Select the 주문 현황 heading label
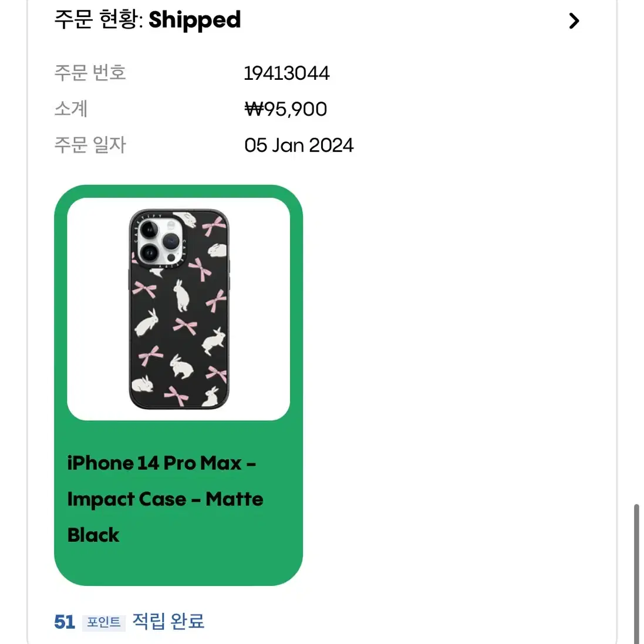Screen dimensions: 644x644 (98, 19)
